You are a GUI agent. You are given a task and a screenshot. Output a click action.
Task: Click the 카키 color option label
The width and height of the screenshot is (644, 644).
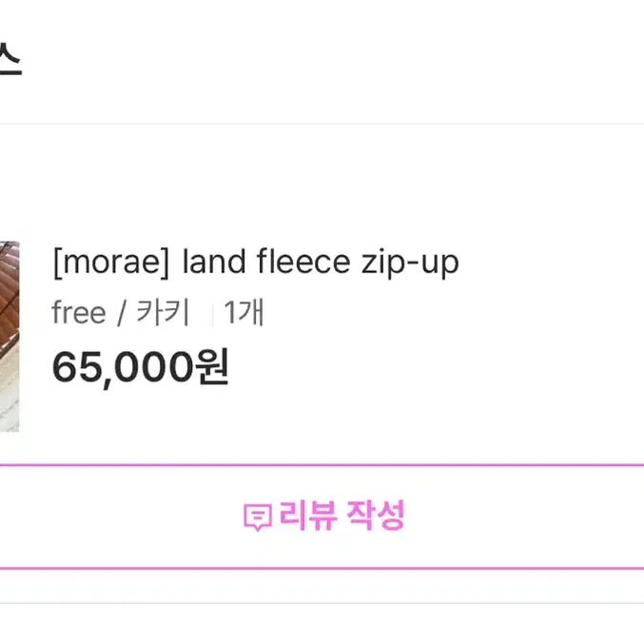(x=163, y=313)
